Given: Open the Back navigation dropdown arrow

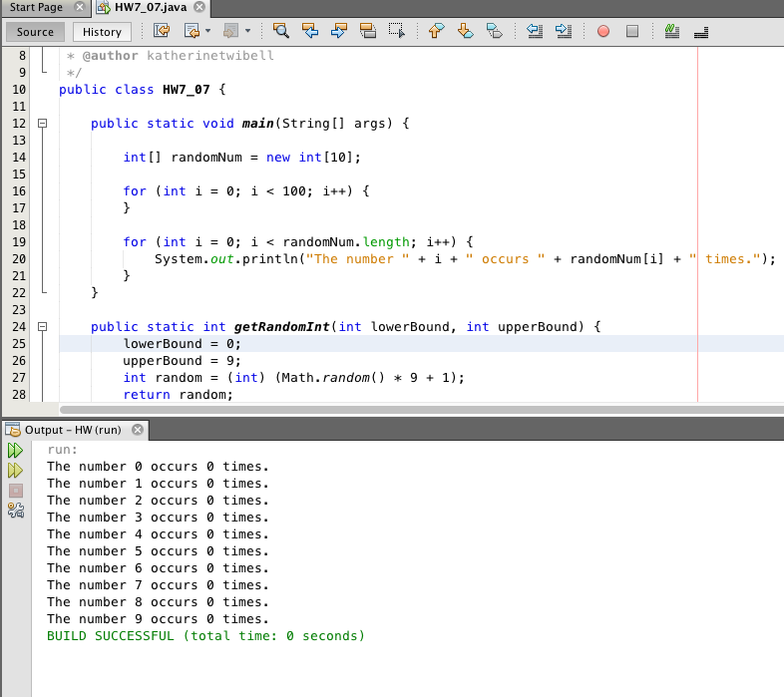Looking at the screenshot, I should [207, 31].
